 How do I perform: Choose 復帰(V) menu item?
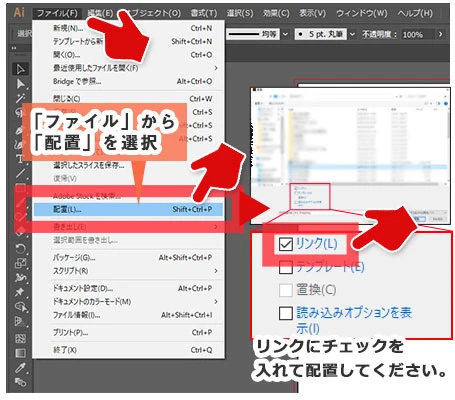click(x=128, y=178)
